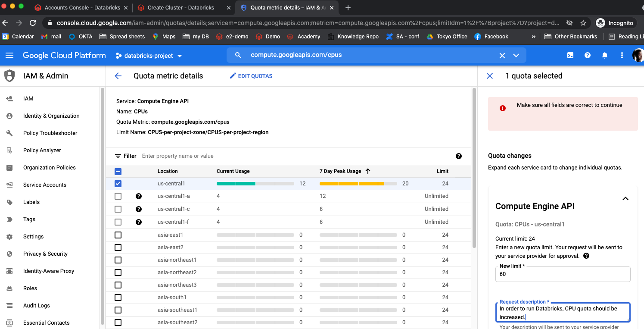This screenshot has height=329, width=644.
Task: Click the New limit input field
Action: coord(563,274)
